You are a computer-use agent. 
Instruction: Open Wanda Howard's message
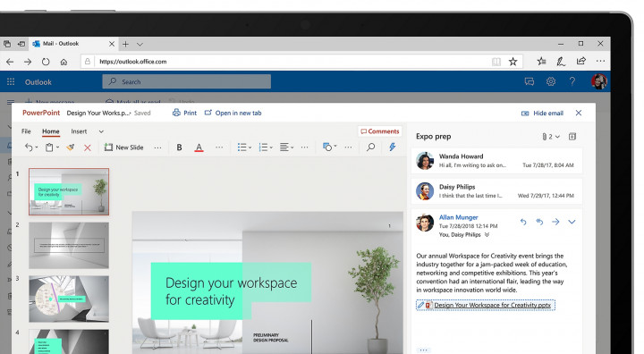coord(496,161)
